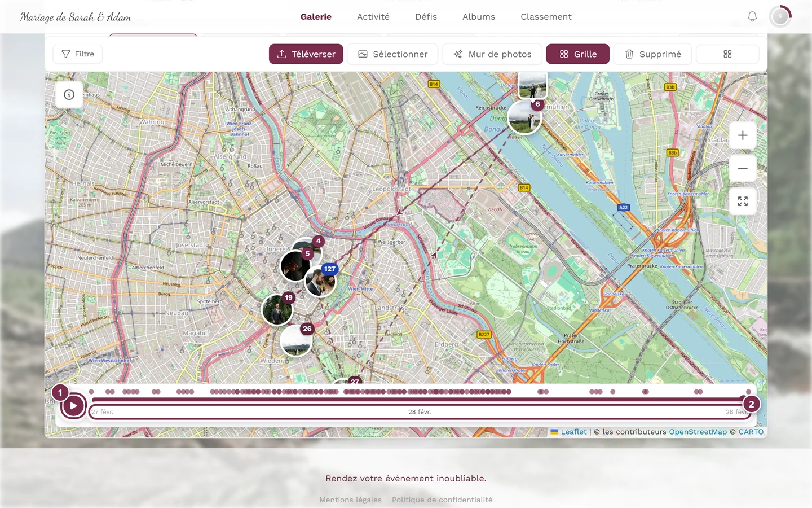Open the Classement tab

click(x=546, y=17)
